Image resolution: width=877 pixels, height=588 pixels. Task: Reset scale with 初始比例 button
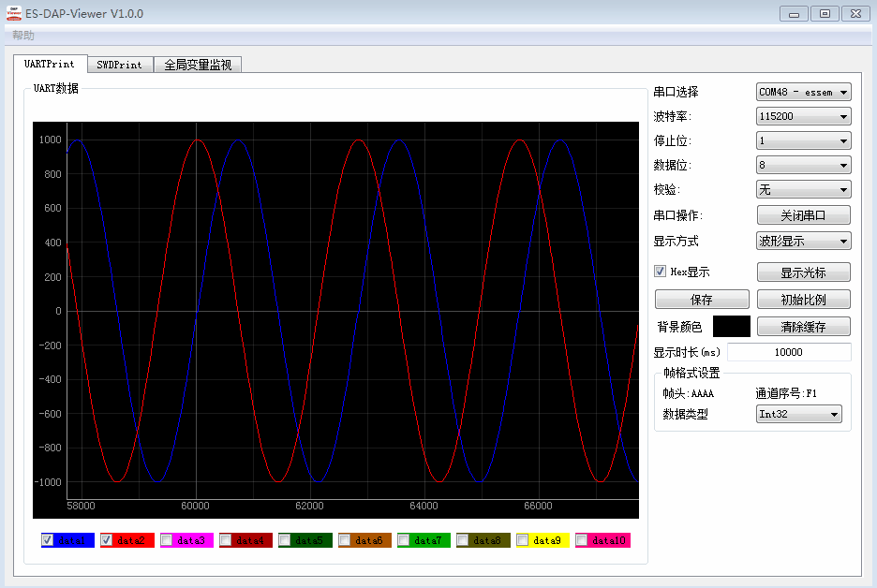click(803, 300)
